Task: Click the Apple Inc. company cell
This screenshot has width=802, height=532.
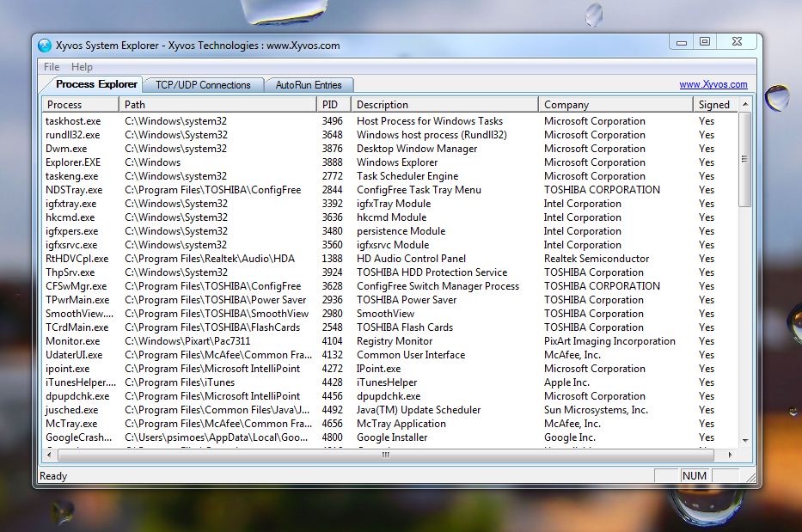Action: click(566, 382)
